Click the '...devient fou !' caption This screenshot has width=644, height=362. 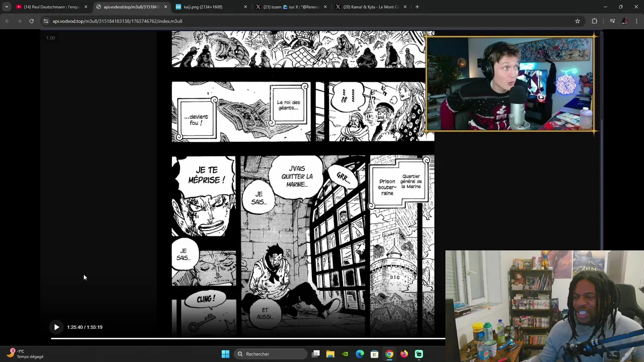pos(196,119)
